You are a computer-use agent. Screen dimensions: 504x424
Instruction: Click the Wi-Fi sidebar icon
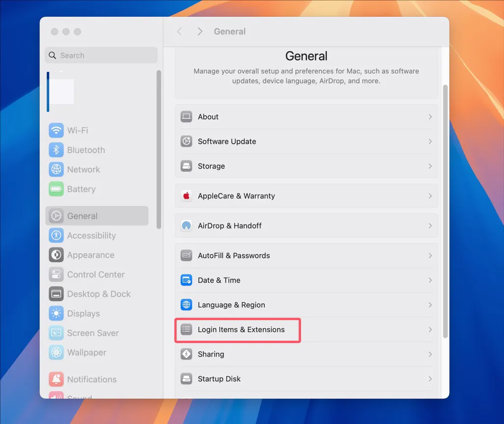pos(56,130)
